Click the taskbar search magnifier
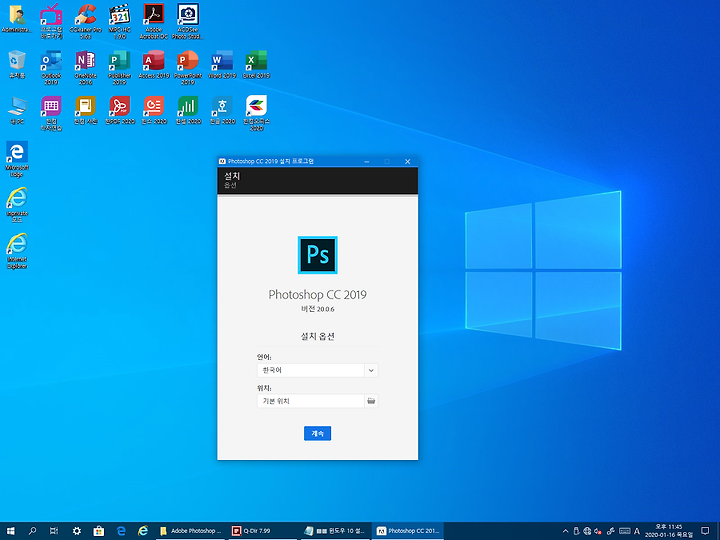This screenshot has width=720, height=540. pos(32,531)
